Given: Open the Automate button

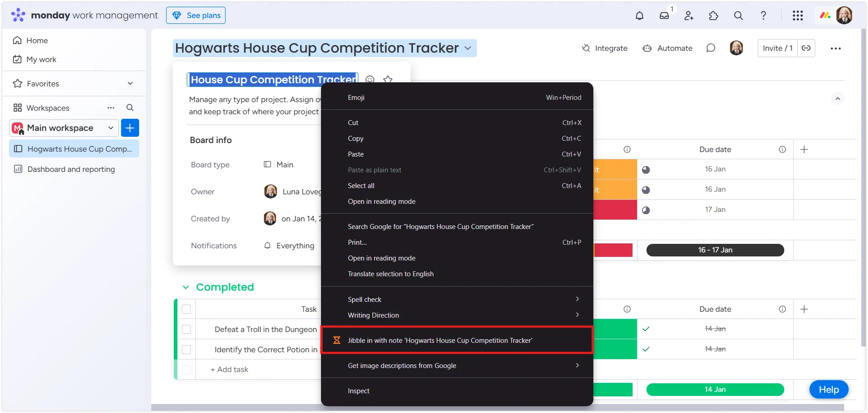Looking at the screenshot, I should coord(668,48).
